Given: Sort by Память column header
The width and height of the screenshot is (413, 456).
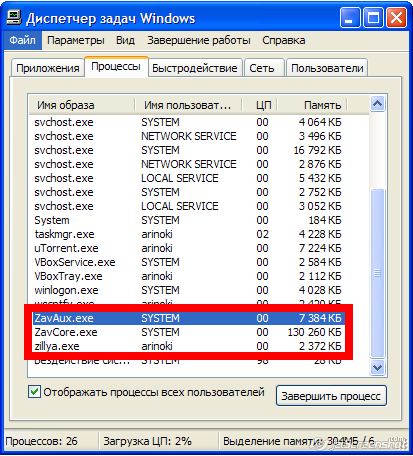Looking at the screenshot, I should [312, 105].
